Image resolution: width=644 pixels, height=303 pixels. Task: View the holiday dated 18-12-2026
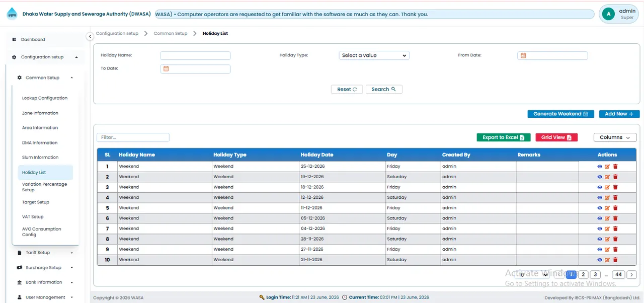pyautogui.click(x=600, y=187)
